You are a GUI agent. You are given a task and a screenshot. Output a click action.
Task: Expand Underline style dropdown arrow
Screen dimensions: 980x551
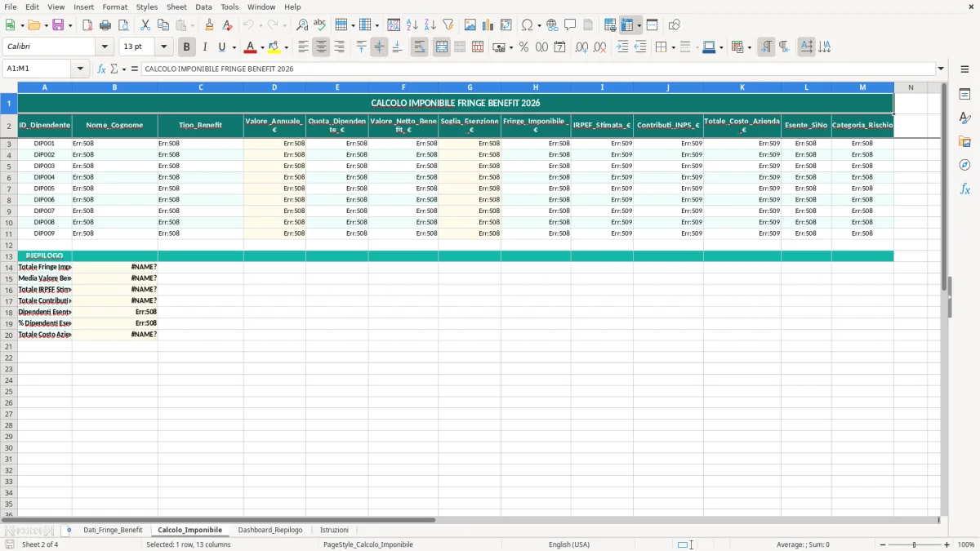(x=234, y=47)
